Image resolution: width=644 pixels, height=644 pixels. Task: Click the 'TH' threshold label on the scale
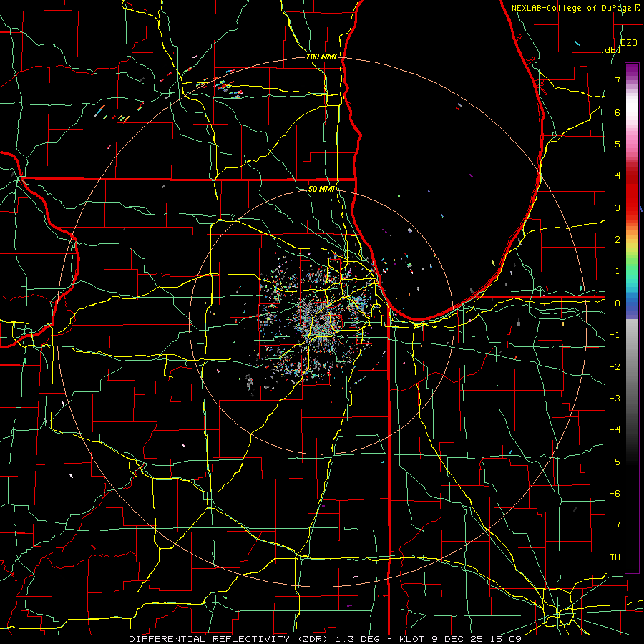point(615,557)
